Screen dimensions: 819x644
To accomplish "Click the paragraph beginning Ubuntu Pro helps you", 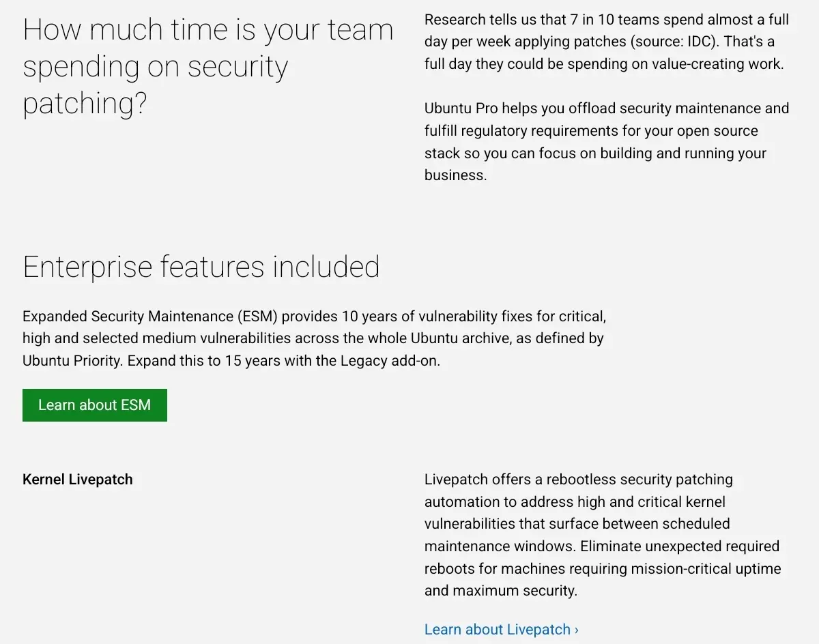I will point(606,141).
